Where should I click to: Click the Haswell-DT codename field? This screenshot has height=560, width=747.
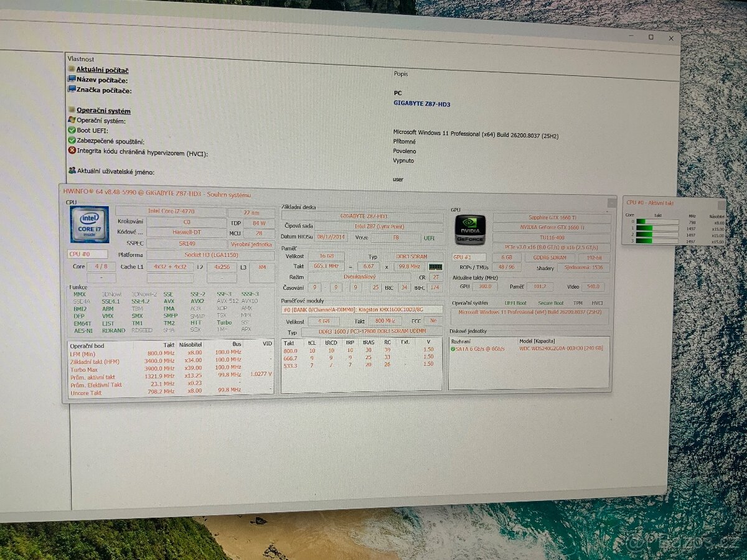click(x=186, y=233)
